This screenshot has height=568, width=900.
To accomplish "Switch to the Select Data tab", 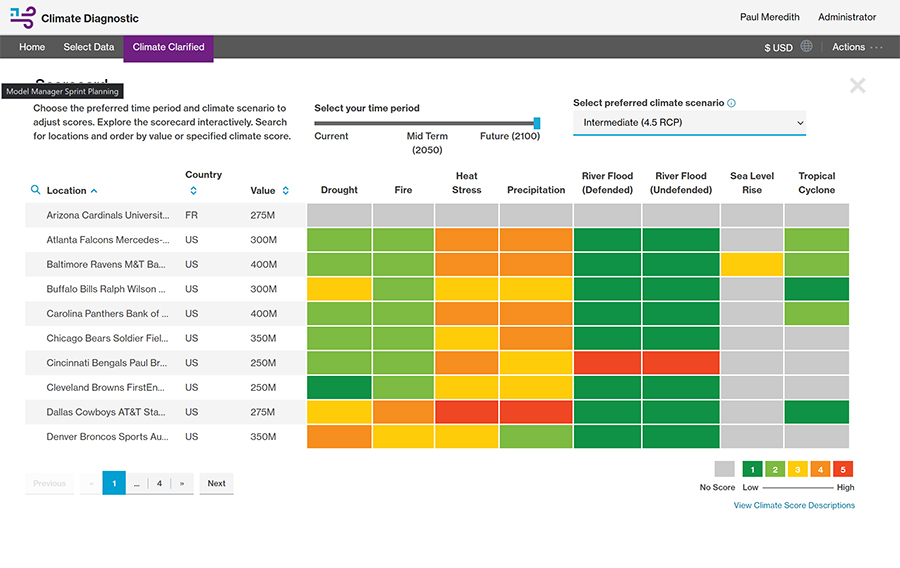I will [x=89, y=47].
